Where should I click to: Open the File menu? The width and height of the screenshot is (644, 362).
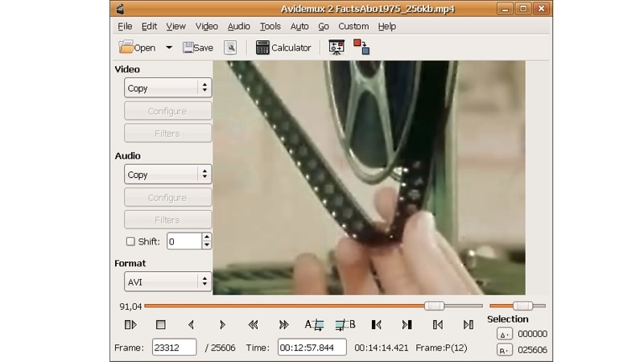click(x=125, y=27)
